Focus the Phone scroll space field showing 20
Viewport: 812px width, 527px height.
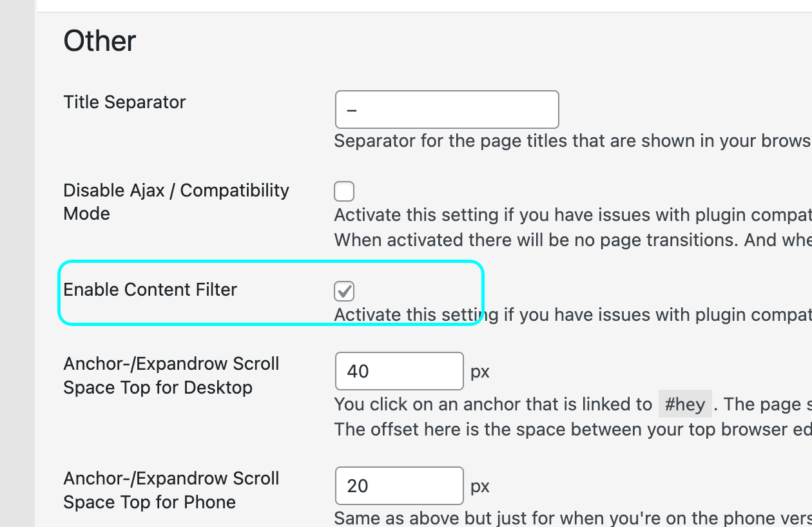[x=399, y=486]
